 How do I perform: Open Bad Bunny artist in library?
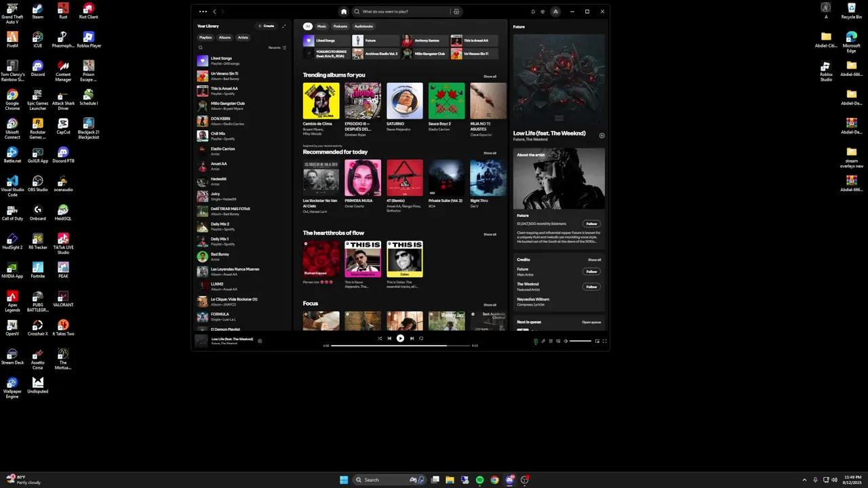[242, 256]
